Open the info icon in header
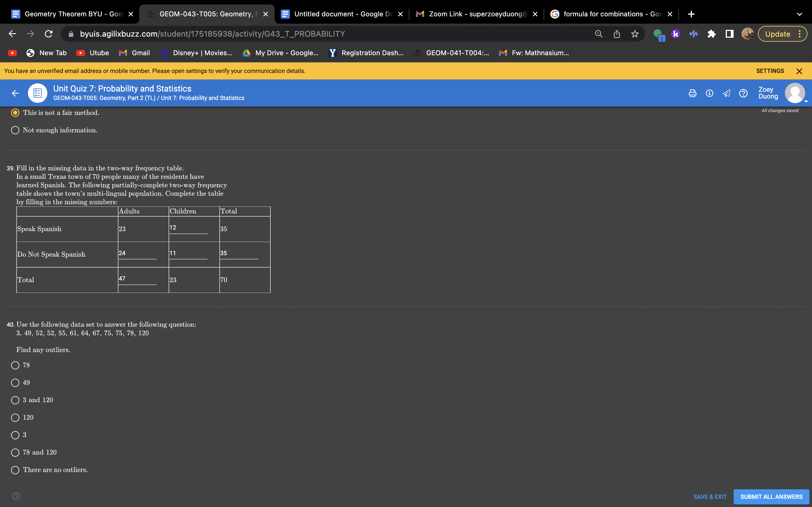The height and width of the screenshot is (507, 812). [x=709, y=93]
